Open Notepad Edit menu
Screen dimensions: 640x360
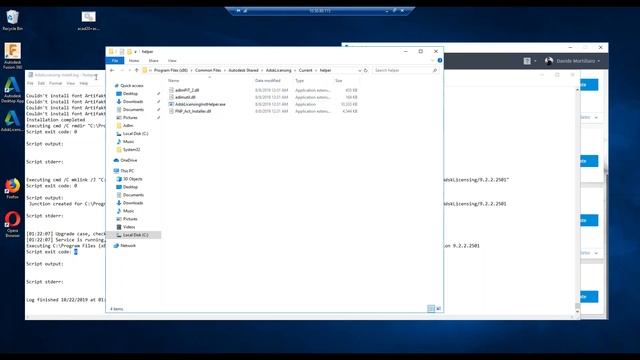(41, 83)
